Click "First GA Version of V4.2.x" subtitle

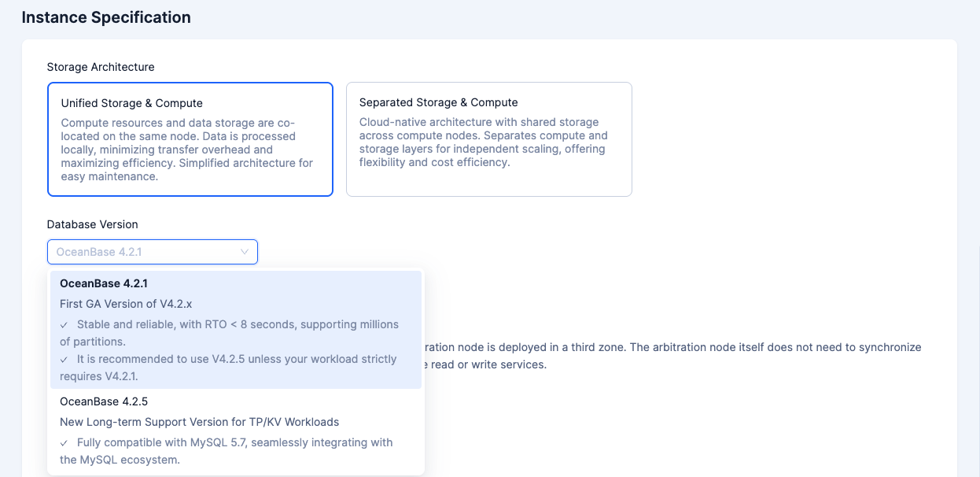[x=126, y=304]
